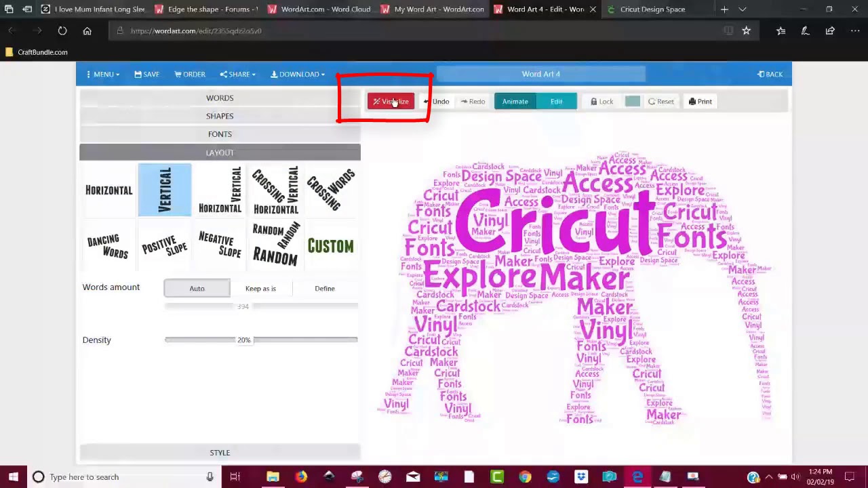The width and height of the screenshot is (868, 488).
Task: Switch to Animate mode
Action: 515,102
